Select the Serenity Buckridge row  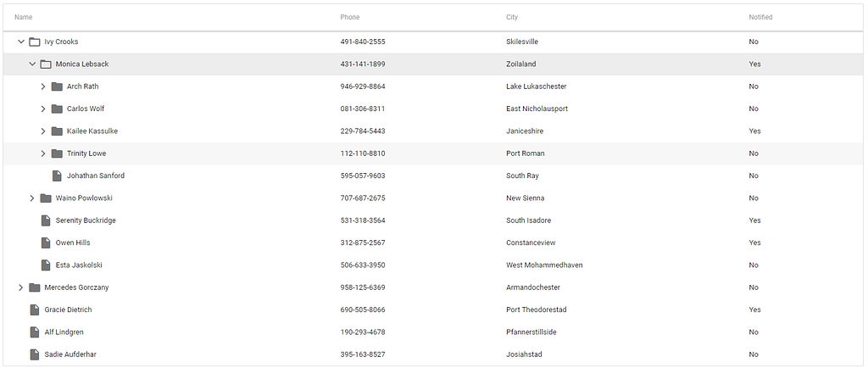[434, 220]
